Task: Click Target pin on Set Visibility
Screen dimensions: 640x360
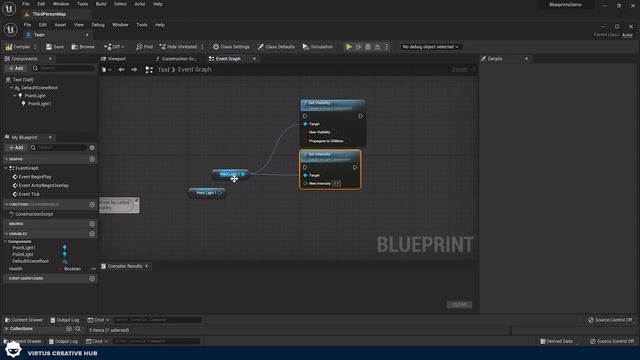Action: pos(305,124)
